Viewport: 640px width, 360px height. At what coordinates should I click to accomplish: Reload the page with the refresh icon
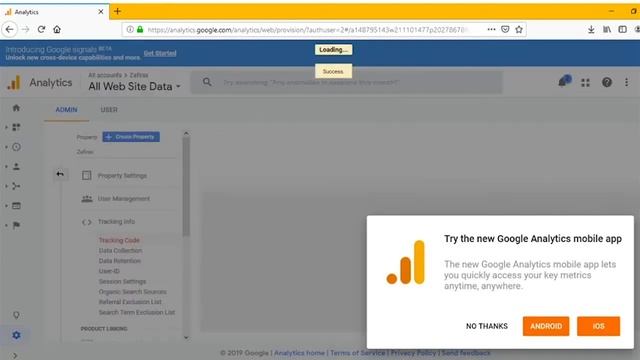41,29
